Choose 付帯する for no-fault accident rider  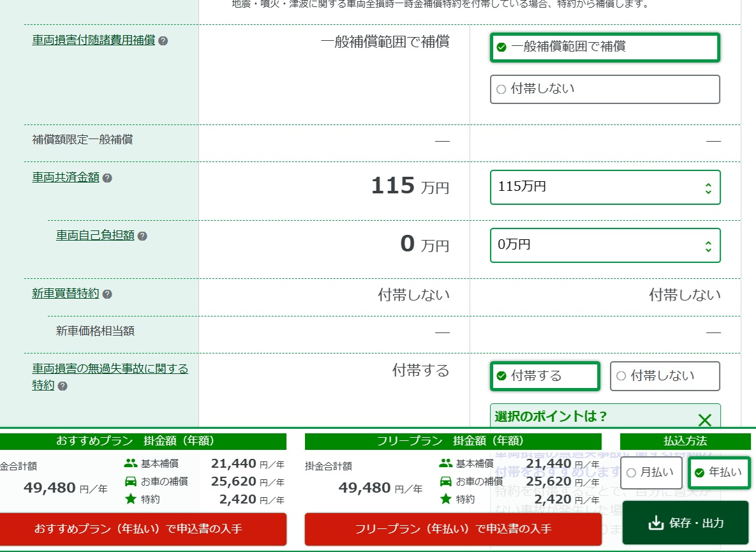pos(545,376)
